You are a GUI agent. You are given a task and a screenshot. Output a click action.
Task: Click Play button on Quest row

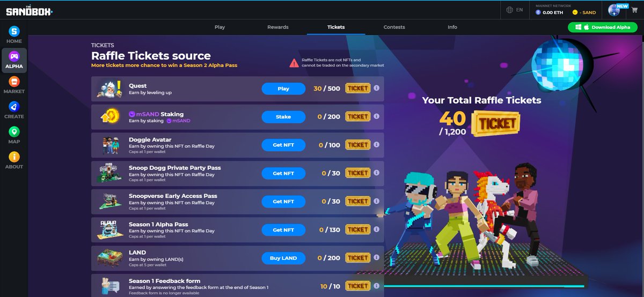click(x=283, y=88)
